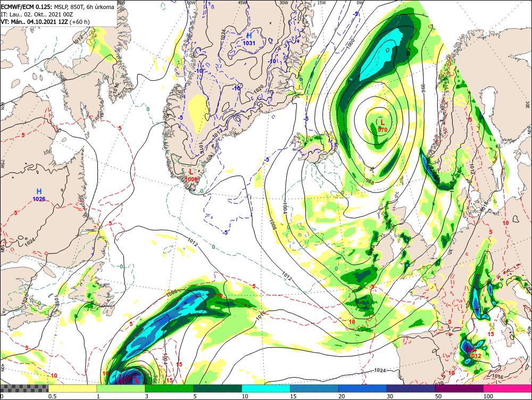
Task: Click the "0.5" tick on the colour scale
Action: click(x=52, y=396)
